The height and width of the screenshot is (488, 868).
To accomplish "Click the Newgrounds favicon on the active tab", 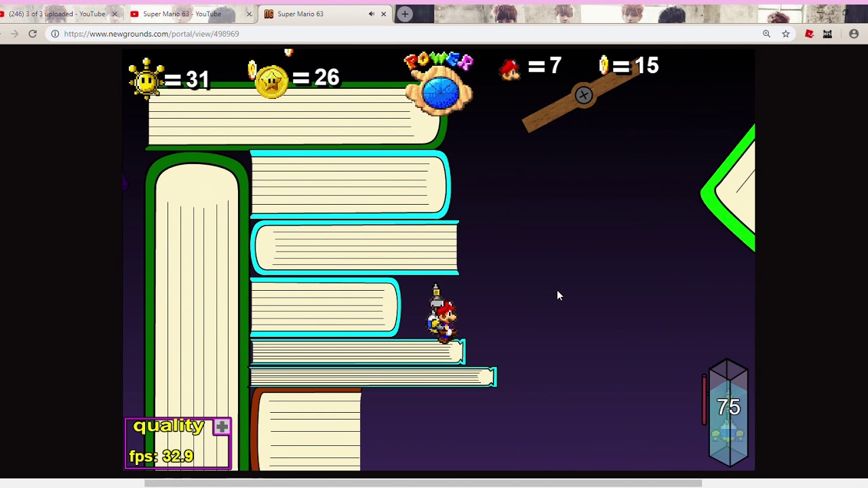I will click(269, 14).
